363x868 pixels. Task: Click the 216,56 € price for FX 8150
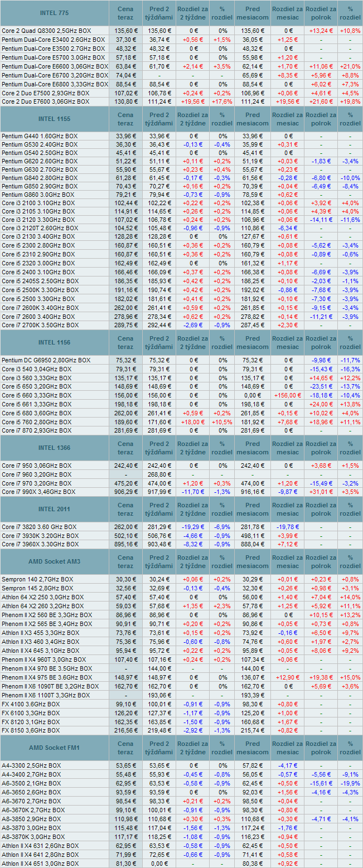point(125,730)
